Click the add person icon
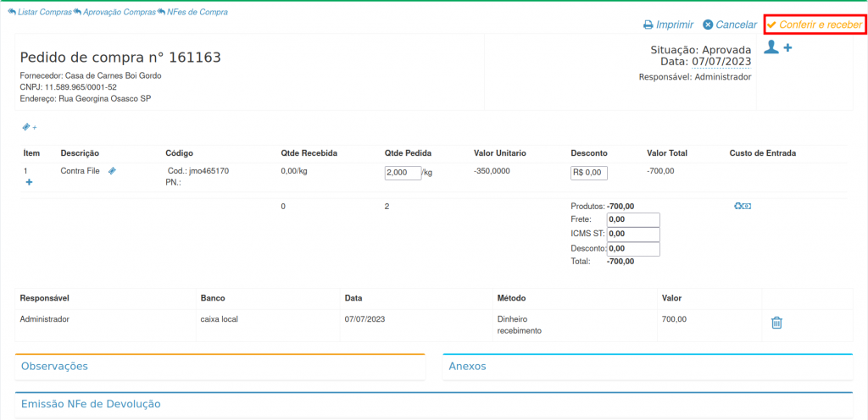 coord(777,48)
